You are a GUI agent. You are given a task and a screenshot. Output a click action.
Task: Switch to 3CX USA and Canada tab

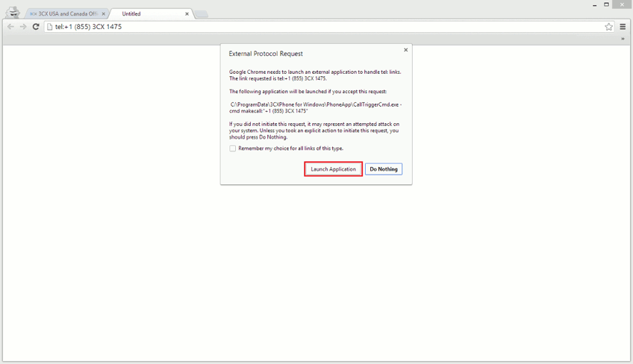click(67, 13)
